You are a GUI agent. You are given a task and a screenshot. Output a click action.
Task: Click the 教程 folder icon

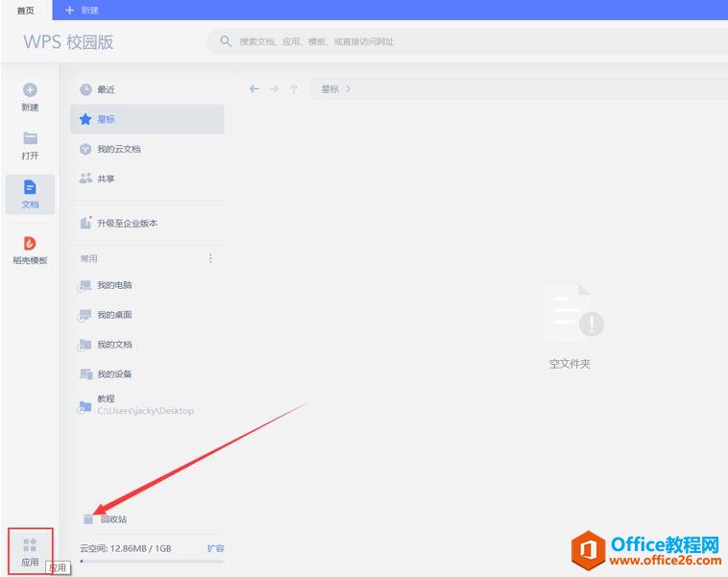85,407
